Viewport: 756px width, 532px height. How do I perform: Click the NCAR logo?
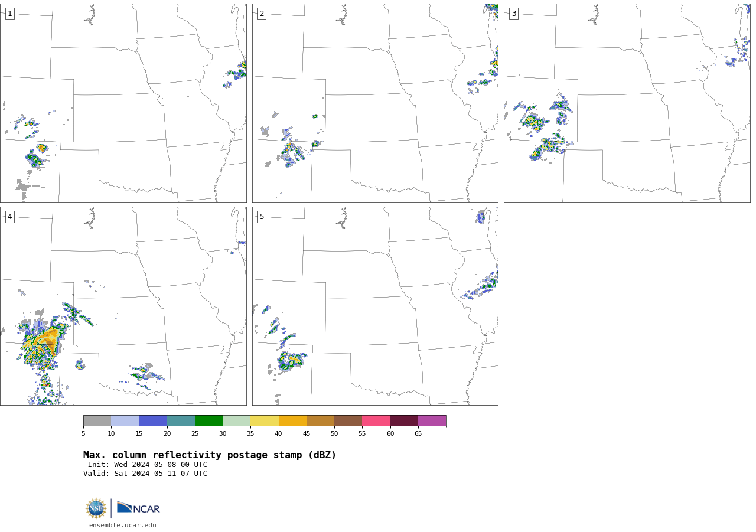coord(138,508)
